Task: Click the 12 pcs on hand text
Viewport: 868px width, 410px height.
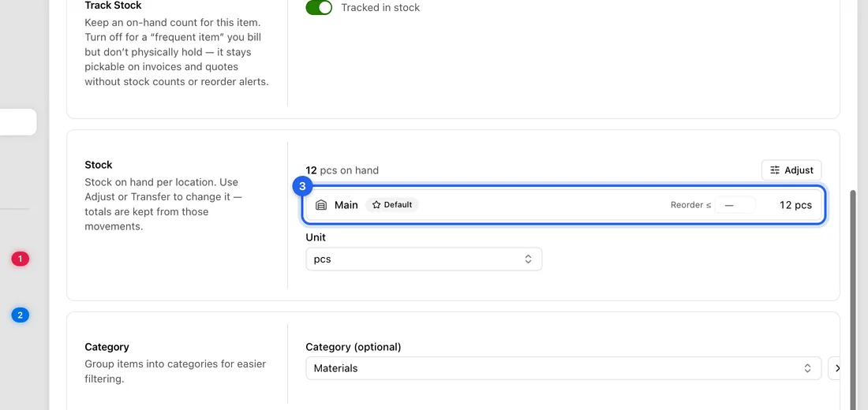Action: pyautogui.click(x=342, y=170)
